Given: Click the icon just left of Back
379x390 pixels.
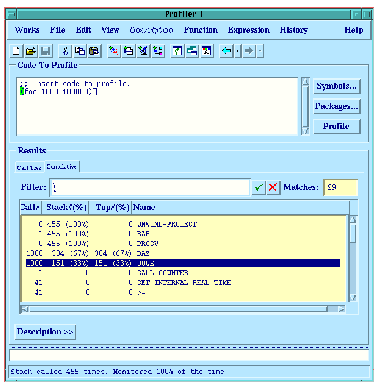Looking at the screenshot, I should pos(207,51).
